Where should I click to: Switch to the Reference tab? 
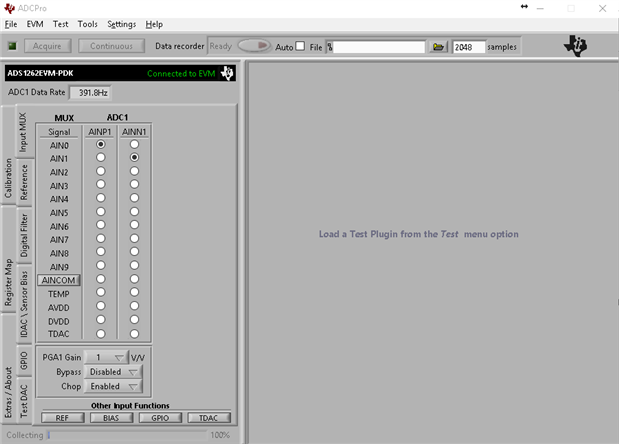tap(24, 182)
